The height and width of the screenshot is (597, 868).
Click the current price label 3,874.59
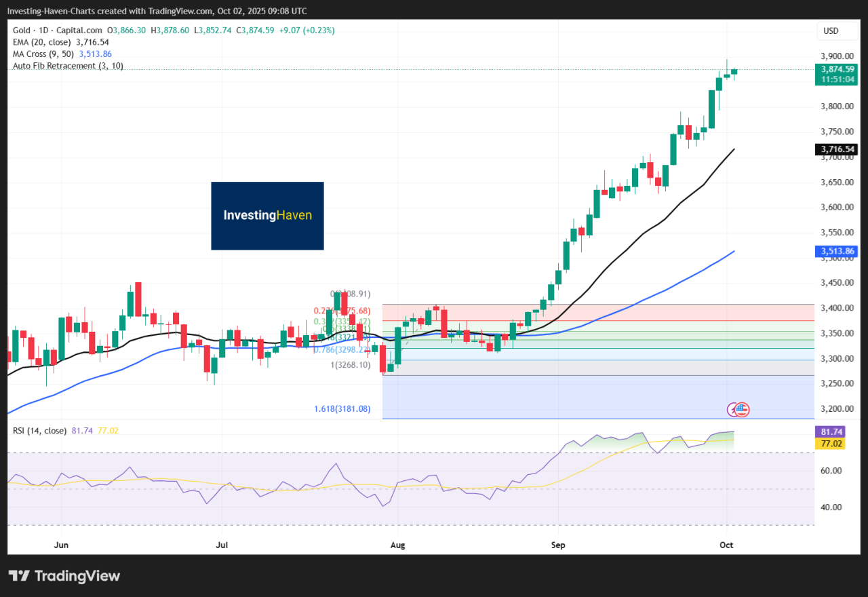pyautogui.click(x=837, y=69)
